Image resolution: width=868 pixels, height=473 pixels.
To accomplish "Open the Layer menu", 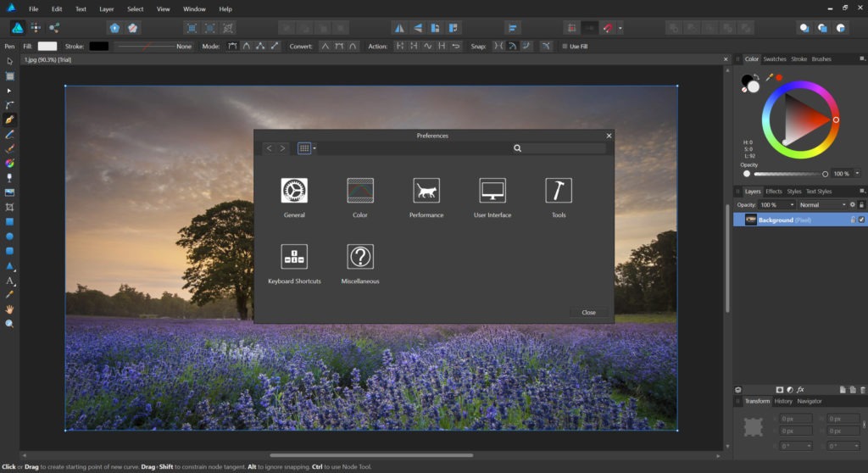I will tap(106, 8).
